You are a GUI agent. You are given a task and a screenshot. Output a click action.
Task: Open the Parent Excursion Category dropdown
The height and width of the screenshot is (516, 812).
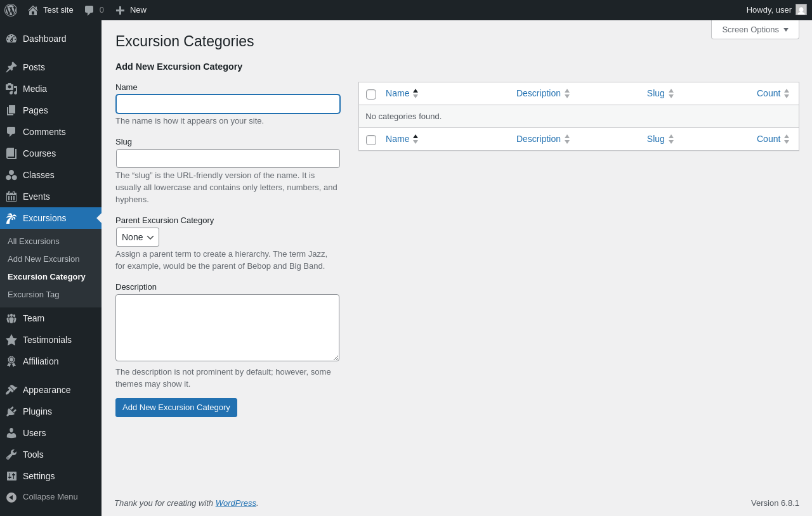138,237
